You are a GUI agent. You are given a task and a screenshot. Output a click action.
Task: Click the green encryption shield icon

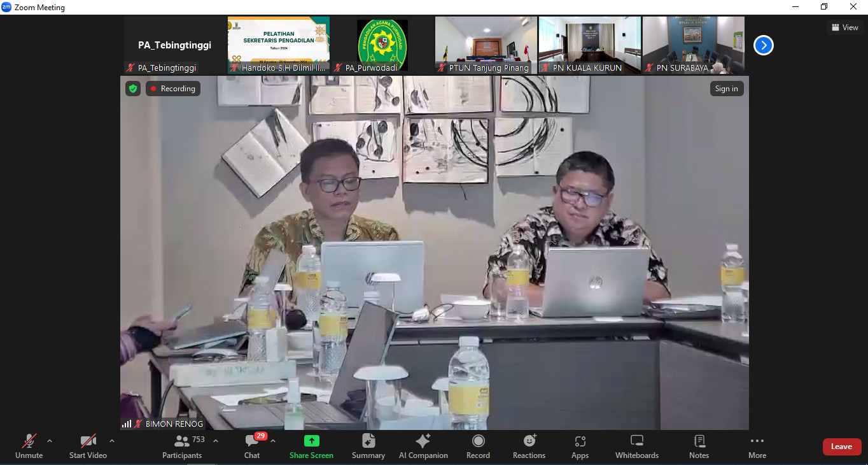click(133, 89)
